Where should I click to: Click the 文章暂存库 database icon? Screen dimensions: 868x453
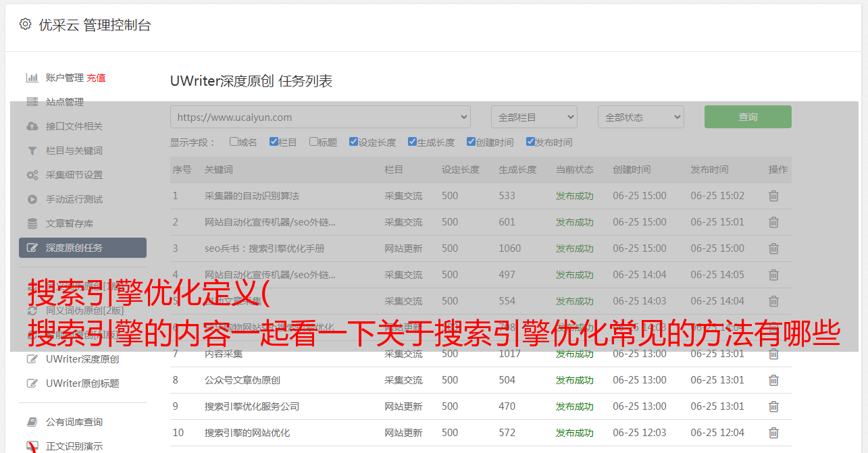[x=32, y=223]
